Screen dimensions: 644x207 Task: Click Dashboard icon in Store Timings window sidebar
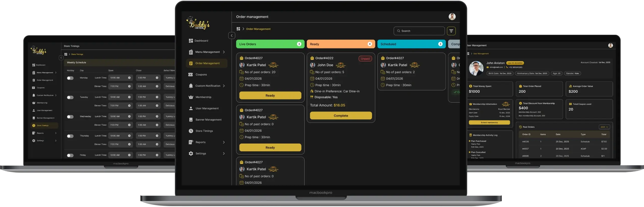(x=34, y=65)
